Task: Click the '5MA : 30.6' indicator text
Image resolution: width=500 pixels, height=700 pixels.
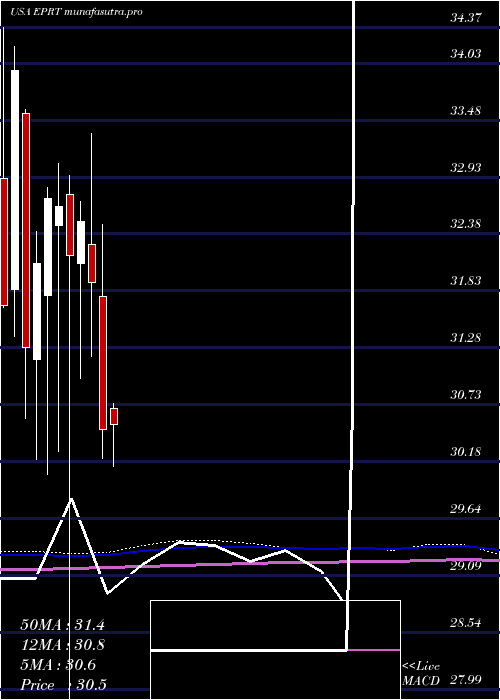Action: [58, 665]
